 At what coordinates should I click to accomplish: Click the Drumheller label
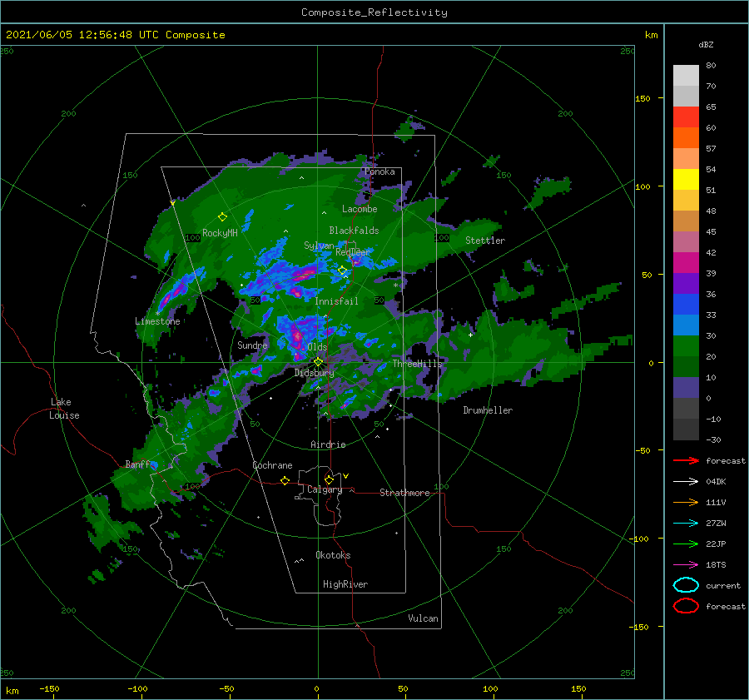pos(488,410)
